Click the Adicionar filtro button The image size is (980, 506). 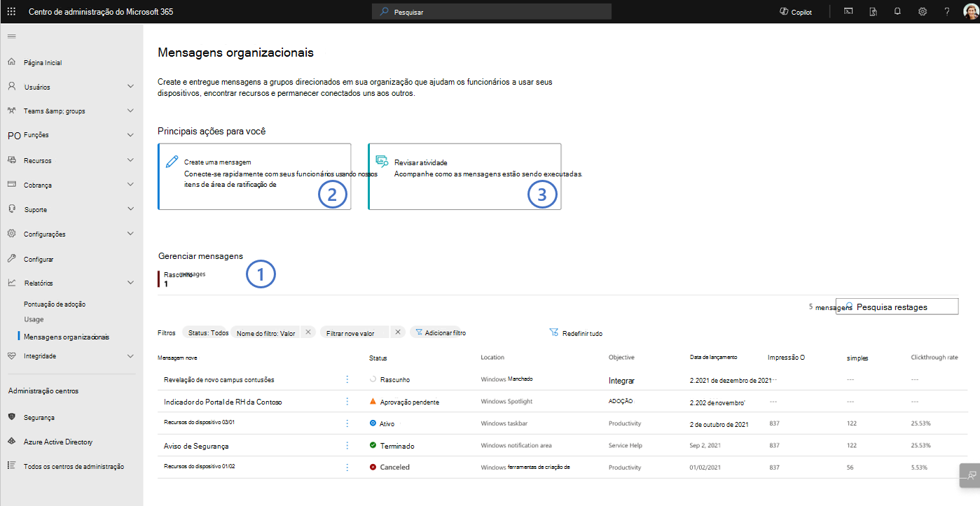pyautogui.click(x=441, y=333)
